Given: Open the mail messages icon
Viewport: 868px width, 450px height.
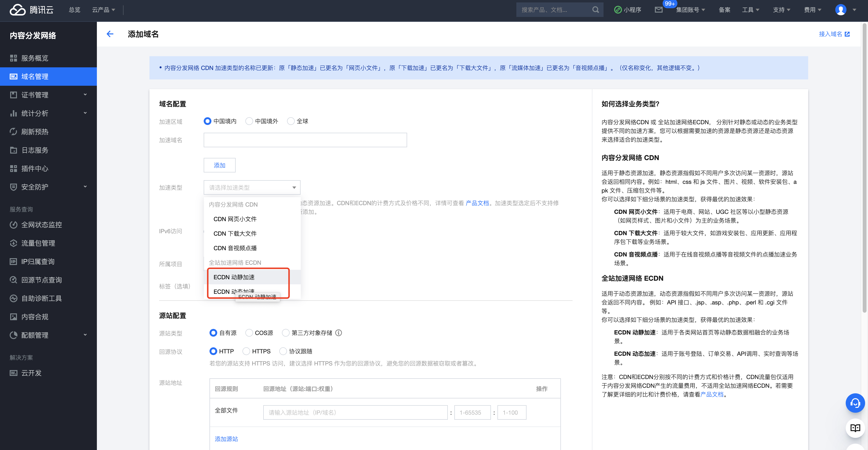Looking at the screenshot, I should (x=659, y=10).
